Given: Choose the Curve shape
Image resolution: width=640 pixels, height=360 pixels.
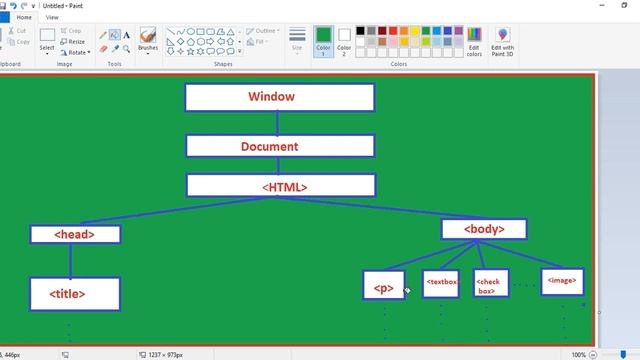Looking at the screenshot, I should tap(180, 31).
